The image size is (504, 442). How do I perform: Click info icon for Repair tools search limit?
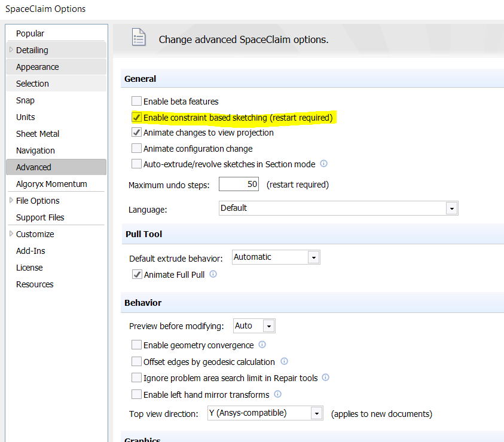pyautogui.click(x=325, y=377)
